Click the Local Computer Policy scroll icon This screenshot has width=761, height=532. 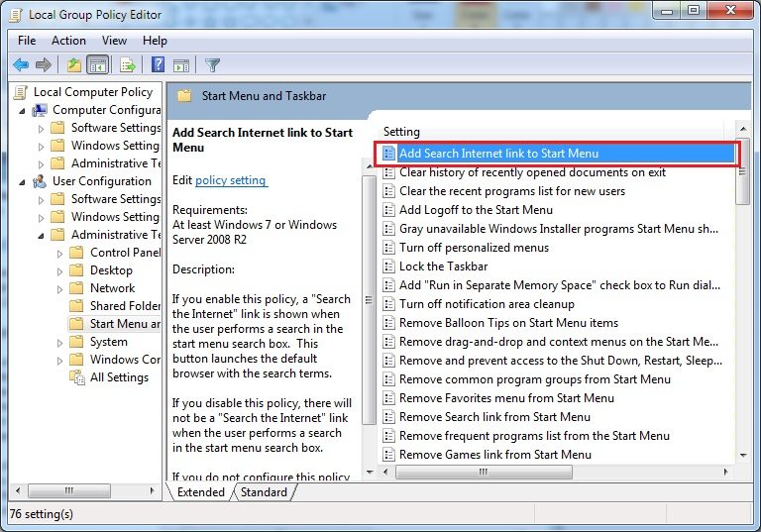tap(21, 92)
